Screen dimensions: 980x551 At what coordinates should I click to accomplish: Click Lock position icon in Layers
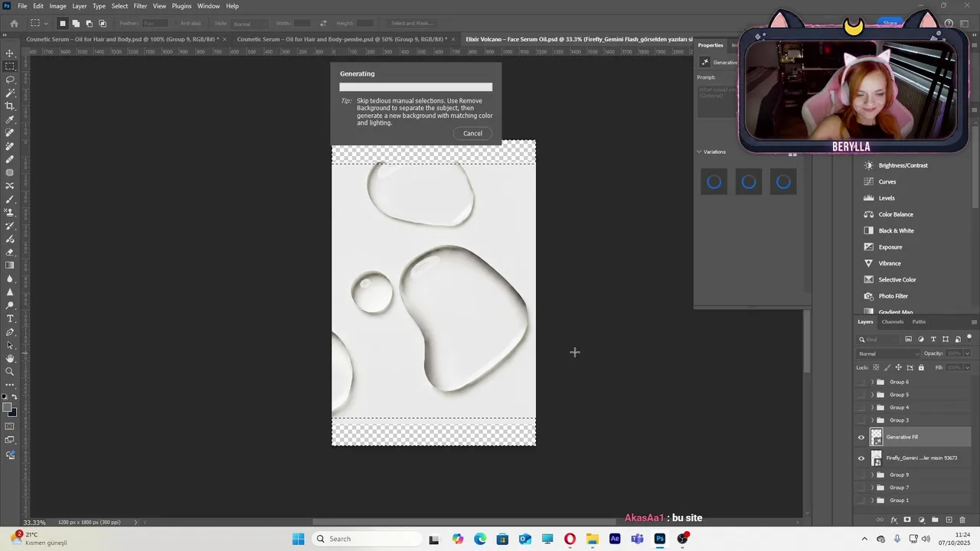pos(899,367)
